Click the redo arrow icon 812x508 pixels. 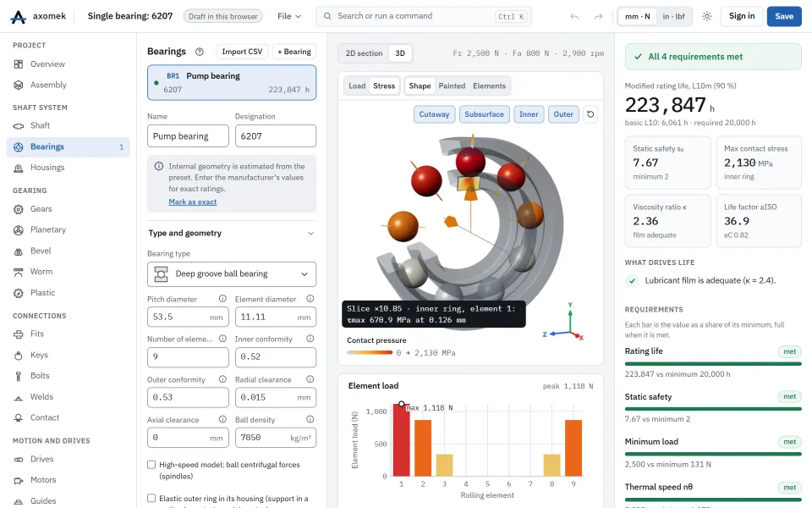598,17
